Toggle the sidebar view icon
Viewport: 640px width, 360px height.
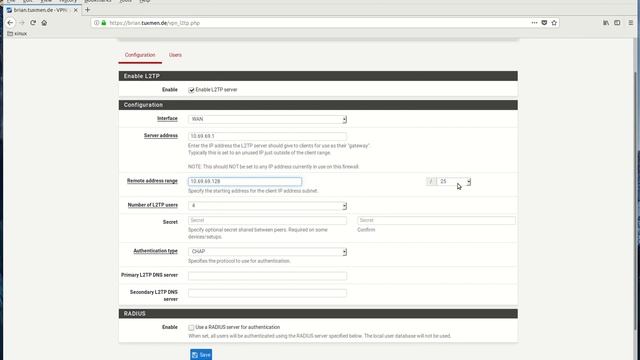pos(617,23)
